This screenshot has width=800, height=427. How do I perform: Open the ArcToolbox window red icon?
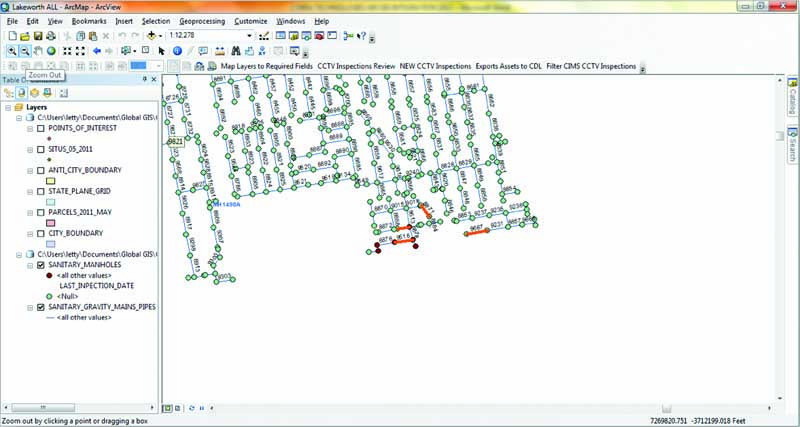click(x=319, y=36)
